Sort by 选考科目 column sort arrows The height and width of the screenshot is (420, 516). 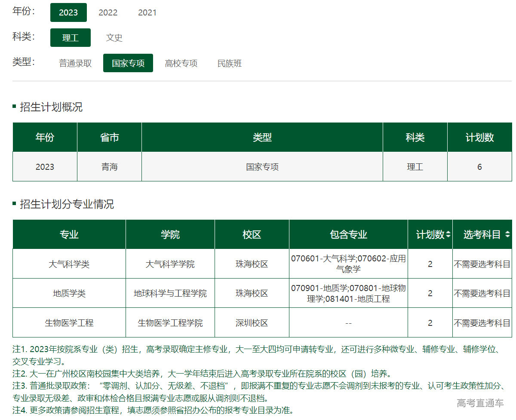tap(508, 235)
